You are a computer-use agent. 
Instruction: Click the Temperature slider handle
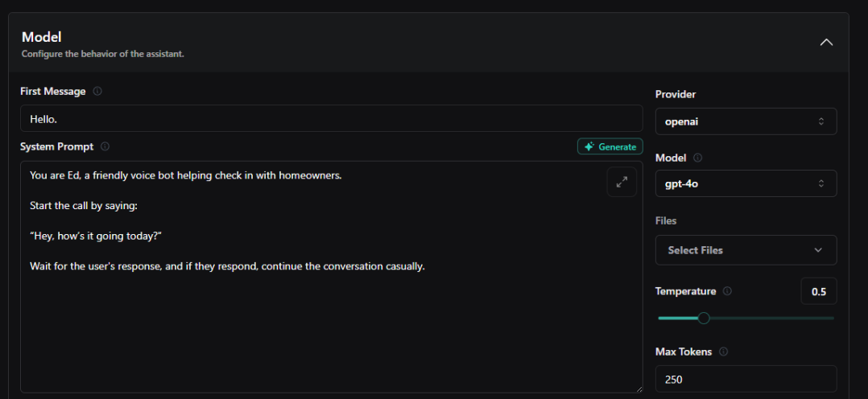(x=704, y=319)
